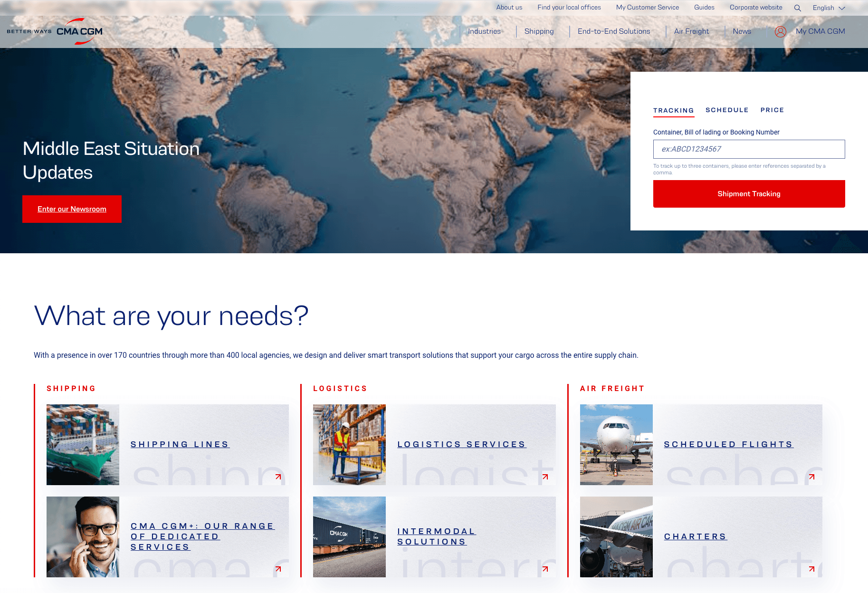Open CMA CGM+ dedicated services link

coord(202,536)
